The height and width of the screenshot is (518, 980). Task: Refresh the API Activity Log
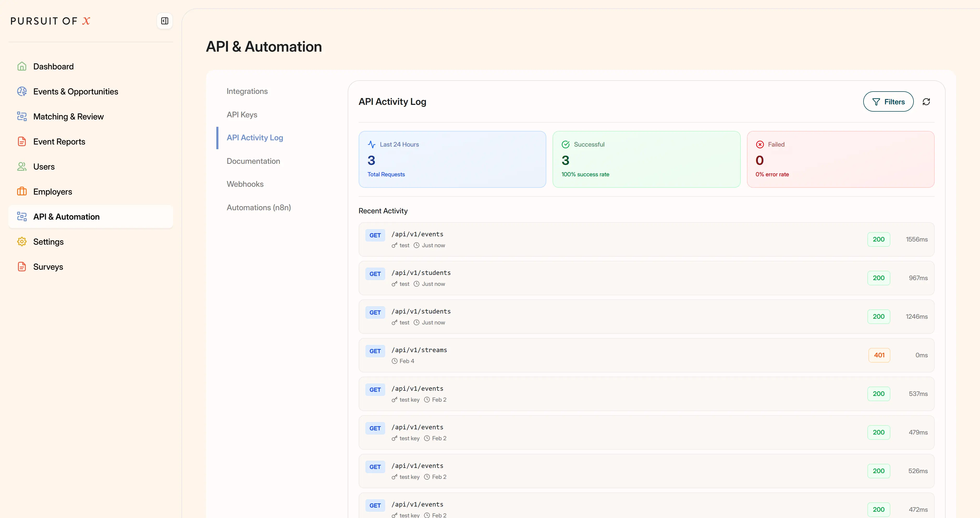[926, 102]
